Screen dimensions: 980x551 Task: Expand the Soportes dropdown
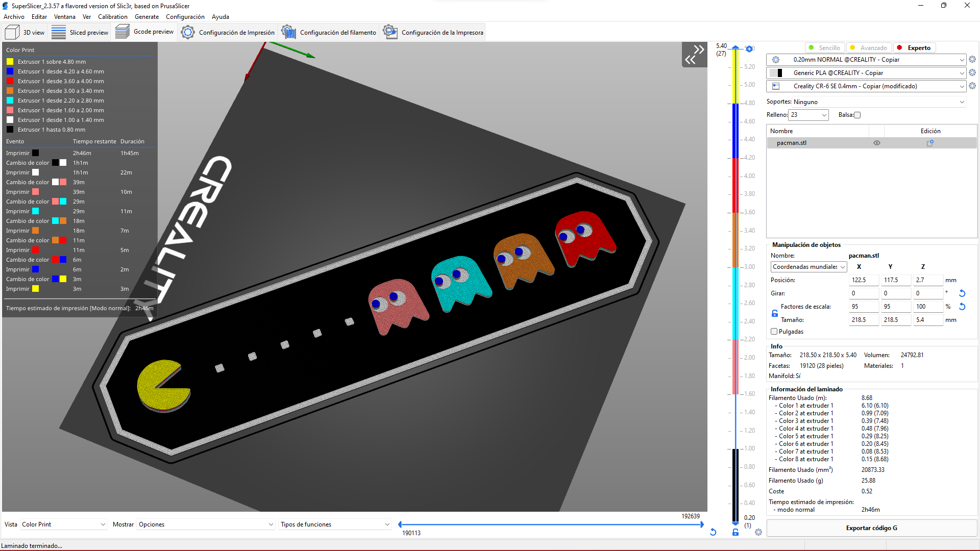[x=879, y=102]
